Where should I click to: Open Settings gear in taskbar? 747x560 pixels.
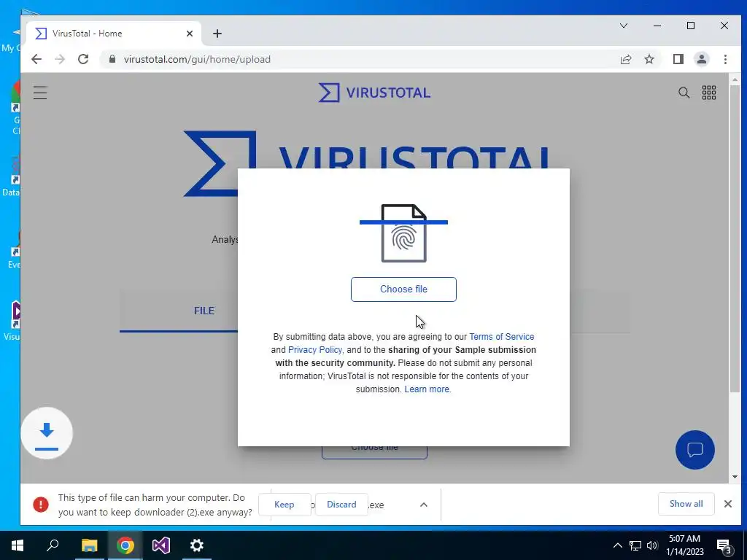coord(197,545)
